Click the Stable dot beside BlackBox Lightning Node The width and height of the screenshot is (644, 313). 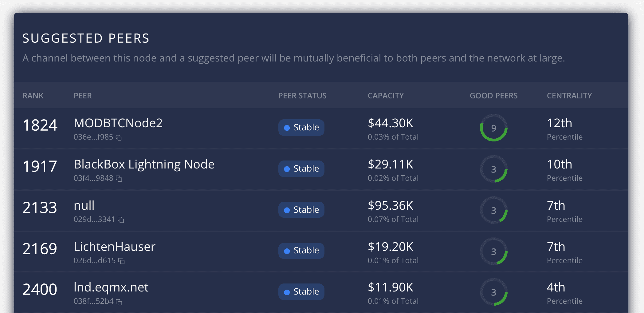[287, 168]
